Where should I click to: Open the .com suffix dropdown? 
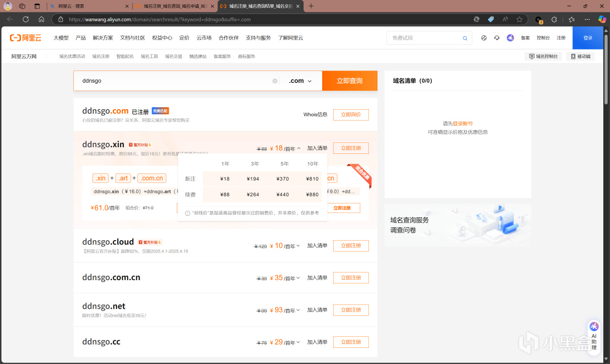coord(300,81)
